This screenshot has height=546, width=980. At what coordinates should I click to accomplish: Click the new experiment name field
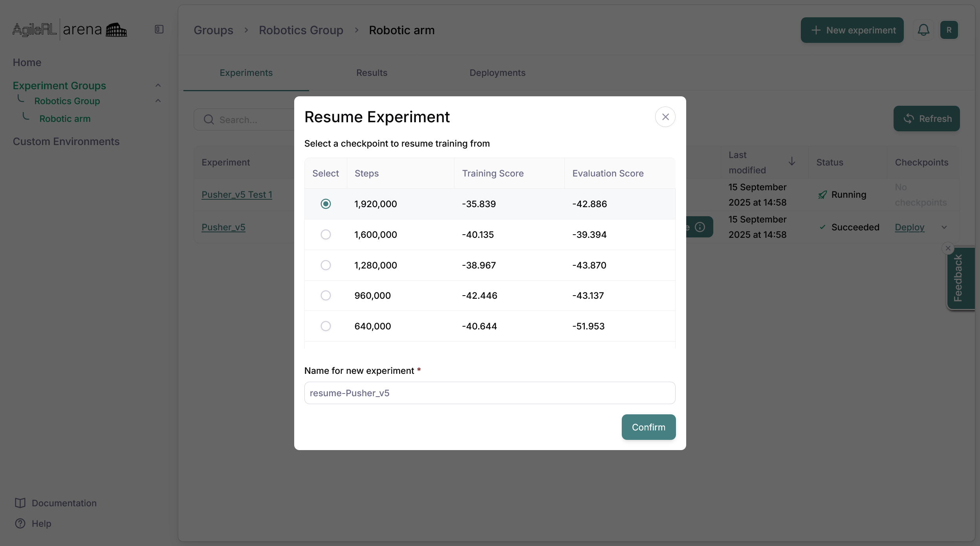(x=489, y=393)
